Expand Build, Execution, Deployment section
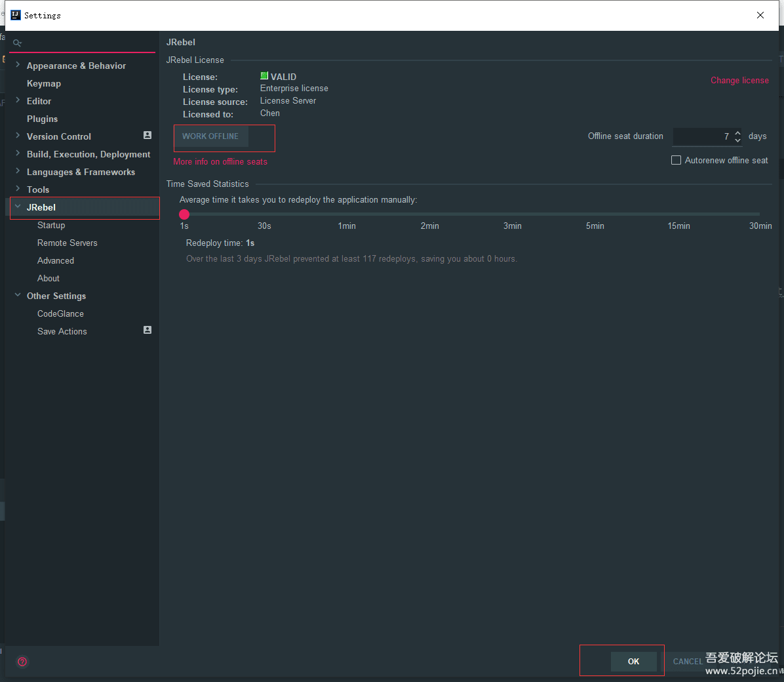This screenshot has height=682, width=784. [18, 153]
